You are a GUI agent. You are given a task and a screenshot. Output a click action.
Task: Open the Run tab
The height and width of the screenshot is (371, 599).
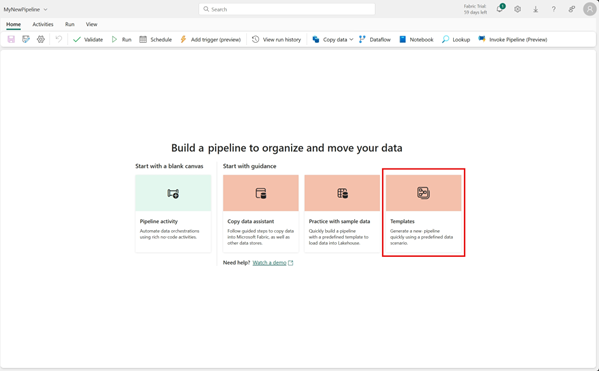(70, 24)
